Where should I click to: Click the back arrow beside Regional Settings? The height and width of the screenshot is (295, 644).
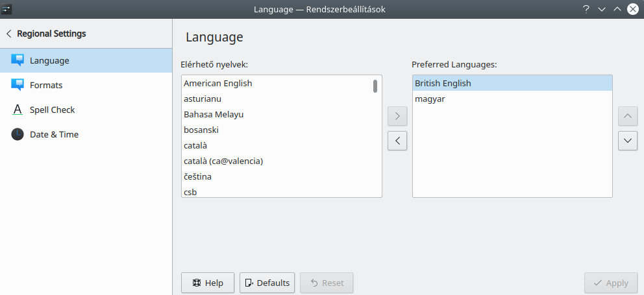[9, 34]
